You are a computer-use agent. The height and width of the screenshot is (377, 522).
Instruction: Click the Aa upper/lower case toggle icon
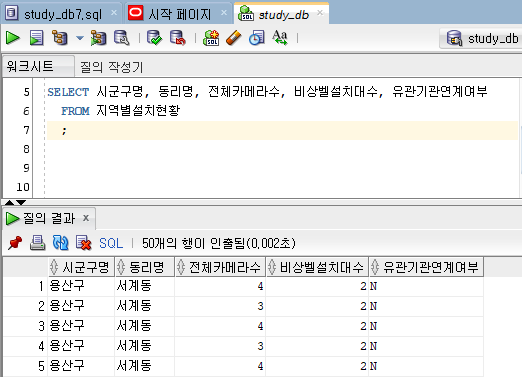(x=280, y=38)
